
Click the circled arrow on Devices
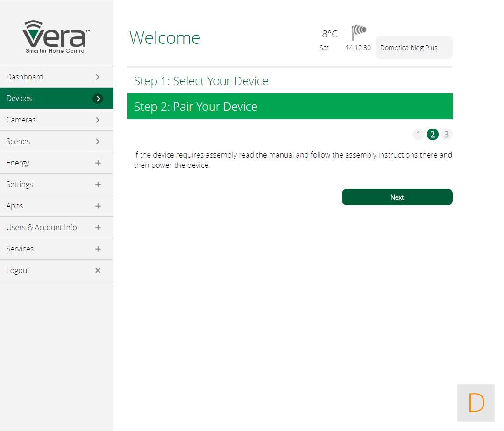point(98,99)
